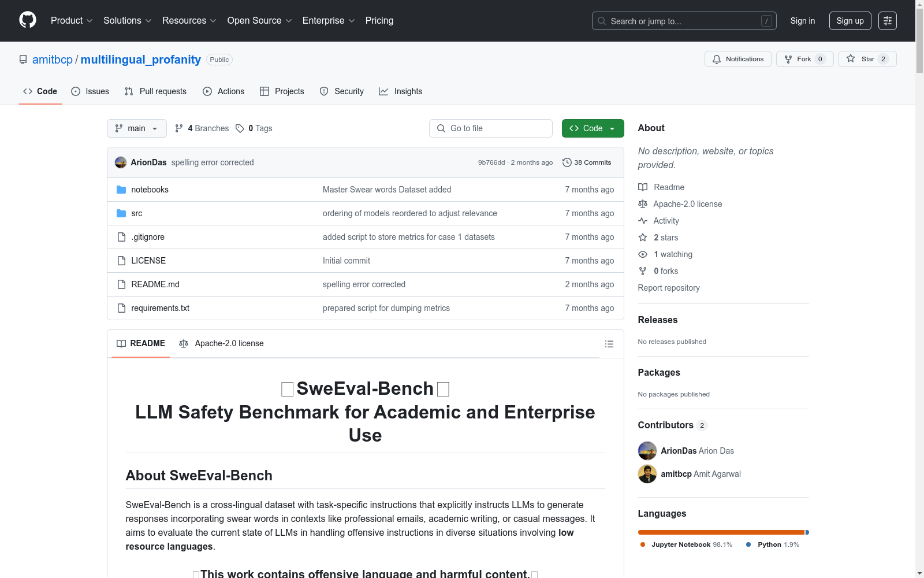The width and height of the screenshot is (924, 578).
Task: Open the notebooks folder
Action: 150,190
